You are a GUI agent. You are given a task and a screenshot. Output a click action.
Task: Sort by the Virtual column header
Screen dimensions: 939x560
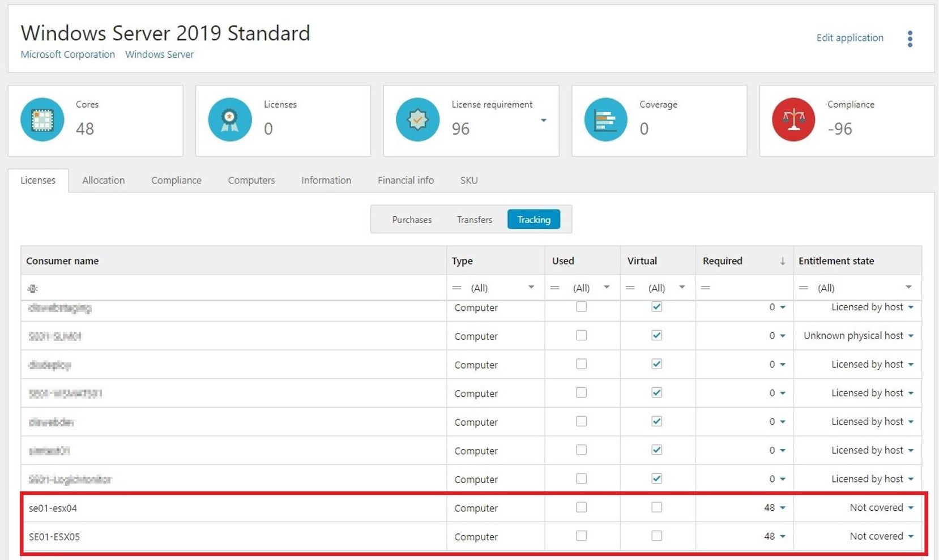(x=658, y=261)
